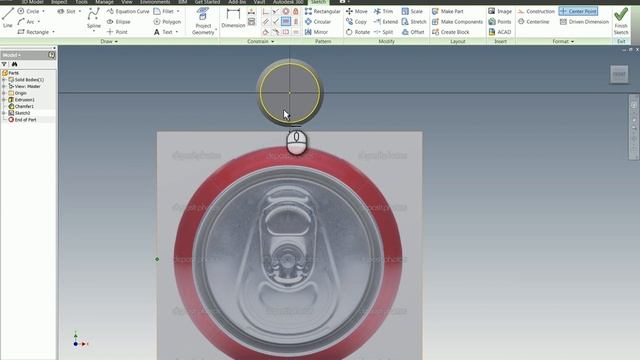
Task: Click Make Components in Layout panel
Action: coord(457,22)
